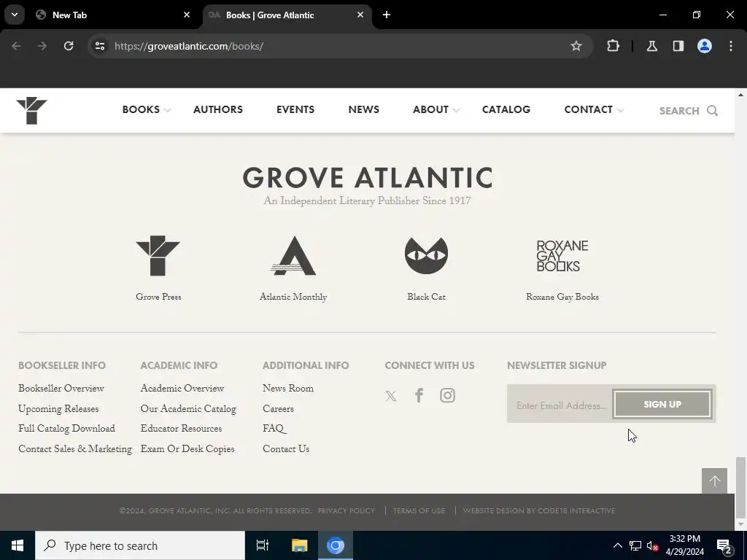Open the Windows Start menu

(18, 545)
